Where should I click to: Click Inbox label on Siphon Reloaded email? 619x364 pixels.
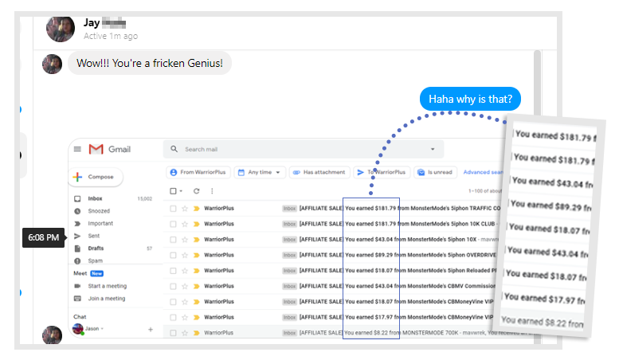pos(289,271)
